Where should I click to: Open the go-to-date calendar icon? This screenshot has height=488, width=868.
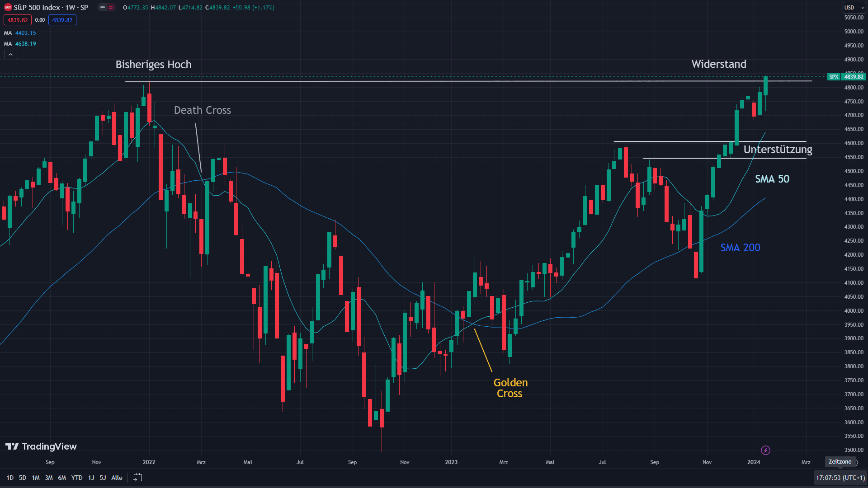point(138,478)
